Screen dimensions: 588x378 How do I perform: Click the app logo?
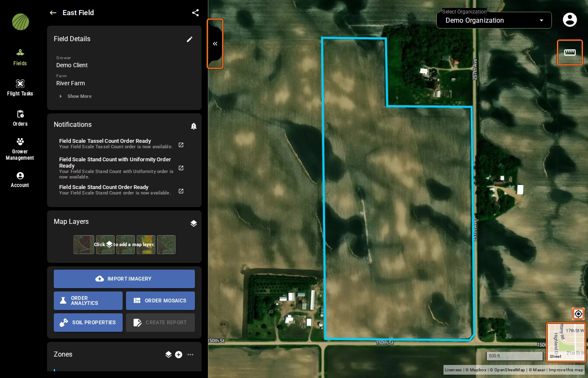(20, 22)
